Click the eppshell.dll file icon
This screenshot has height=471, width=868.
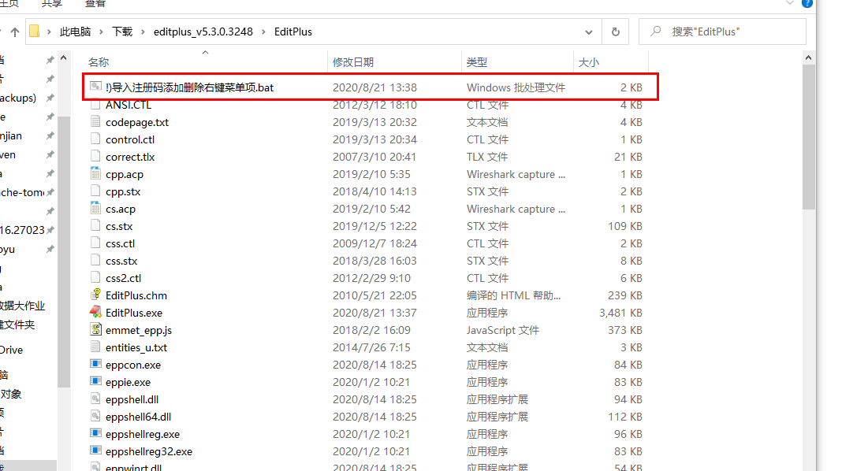click(x=95, y=399)
